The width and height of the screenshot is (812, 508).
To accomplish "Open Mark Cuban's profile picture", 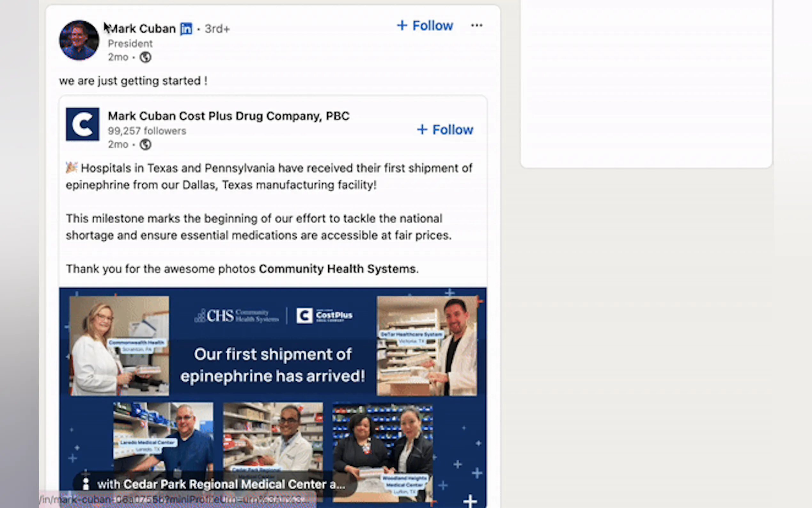I will [x=79, y=40].
